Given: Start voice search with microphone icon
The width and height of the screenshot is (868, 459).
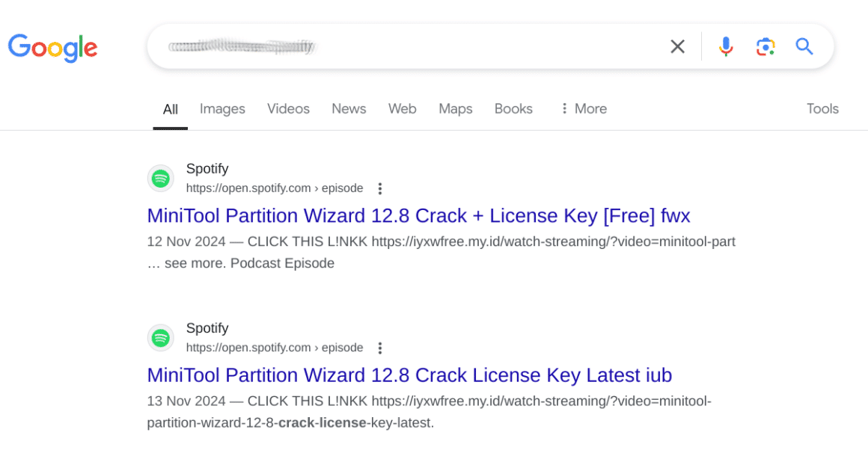Looking at the screenshot, I should (726, 46).
